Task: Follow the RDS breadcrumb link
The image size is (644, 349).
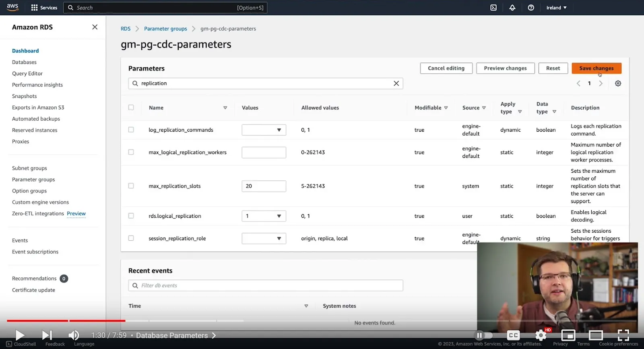Action: [x=126, y=29]
